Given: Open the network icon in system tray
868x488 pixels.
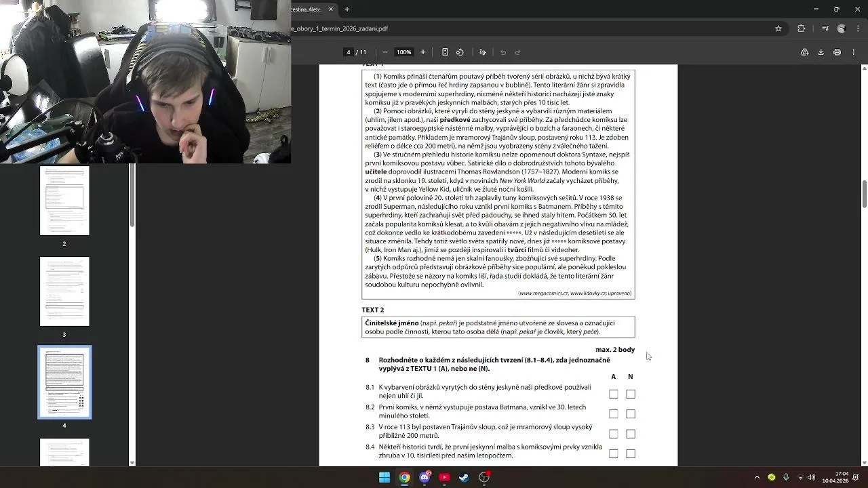Looking at the screenshot, I should [800, 477].
